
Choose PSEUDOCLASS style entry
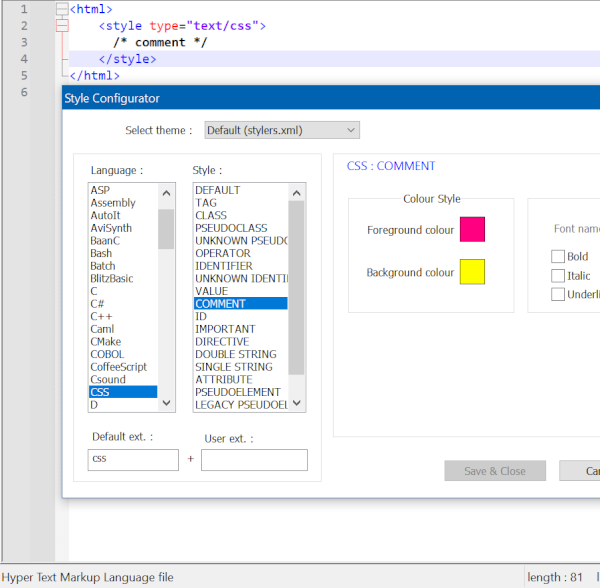241,228
